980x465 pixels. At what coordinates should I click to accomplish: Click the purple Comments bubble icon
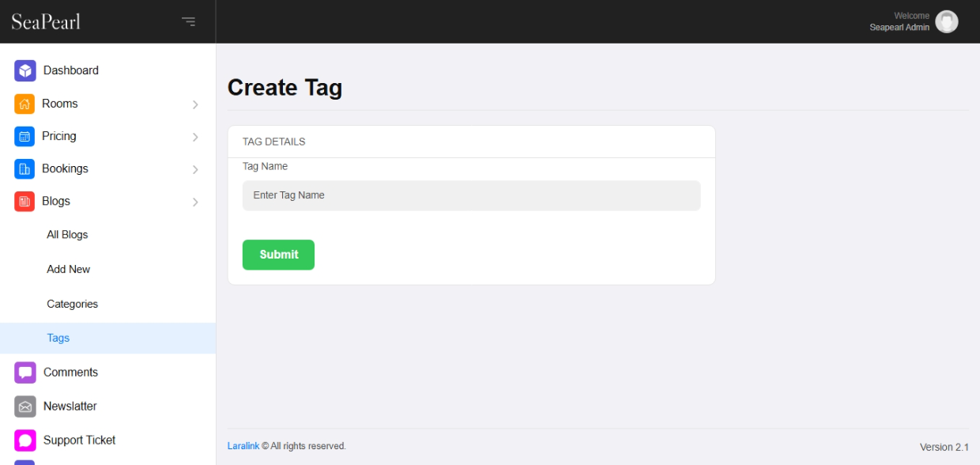pos(25,372)
